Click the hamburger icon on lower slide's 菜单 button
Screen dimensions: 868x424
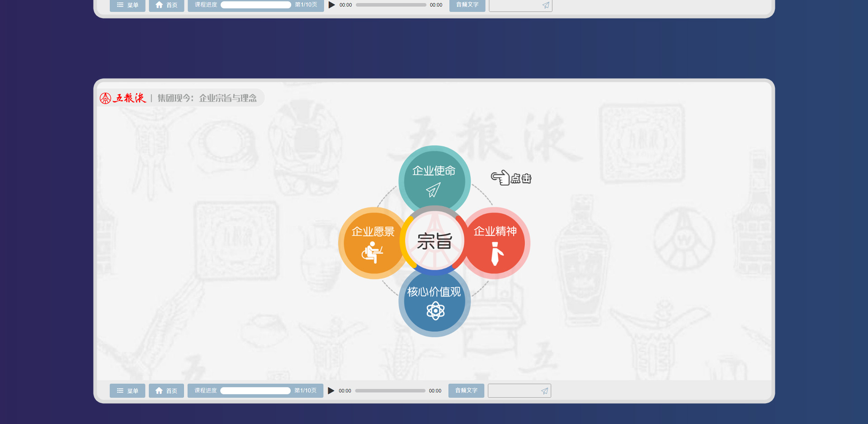point(120,391)
